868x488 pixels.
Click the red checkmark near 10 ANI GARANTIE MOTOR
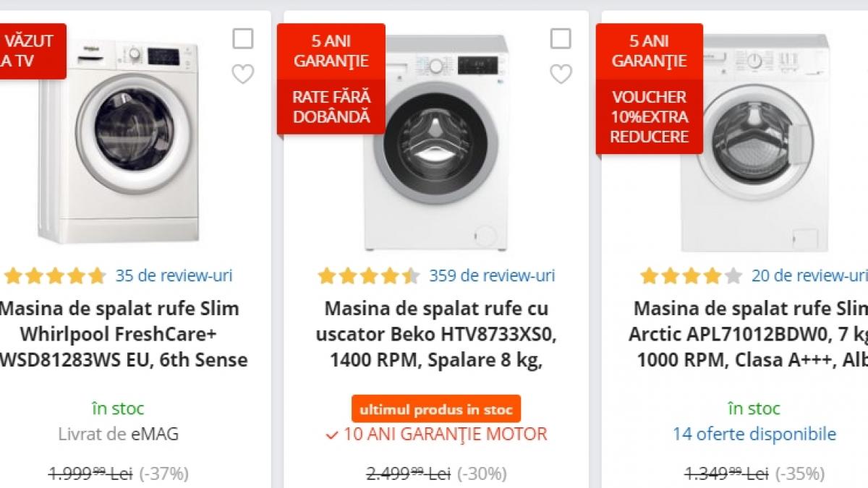click(331, 435)
